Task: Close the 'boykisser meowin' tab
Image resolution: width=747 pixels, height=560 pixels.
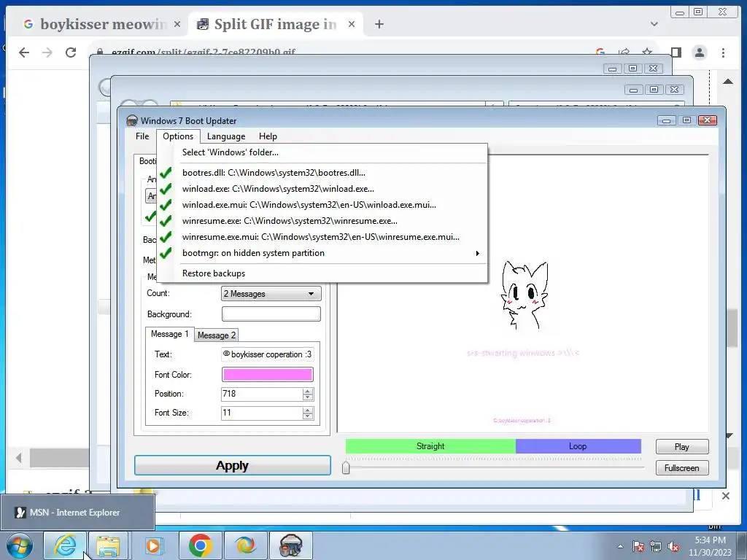Action: (177, 24)
